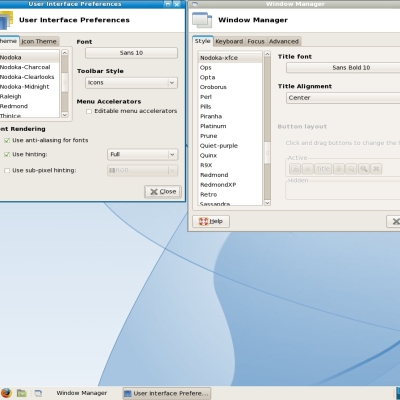This screenshot has width=400, height=400.
Task: Click the Window Manager header icon
Action: point(202,20)
